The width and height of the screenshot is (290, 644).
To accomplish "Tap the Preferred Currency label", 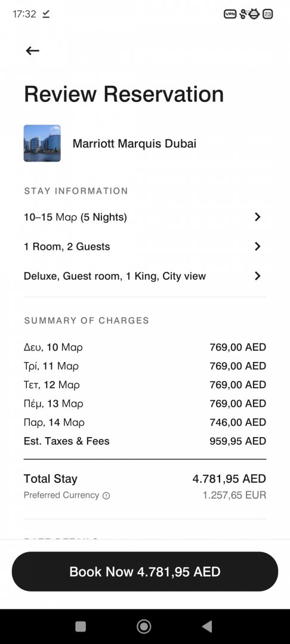I will click(61, 496).
